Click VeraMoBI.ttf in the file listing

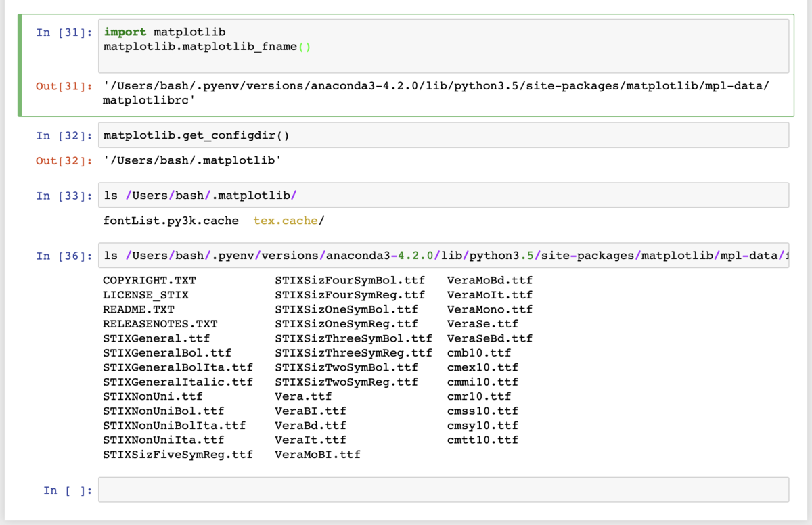[317, 455]
